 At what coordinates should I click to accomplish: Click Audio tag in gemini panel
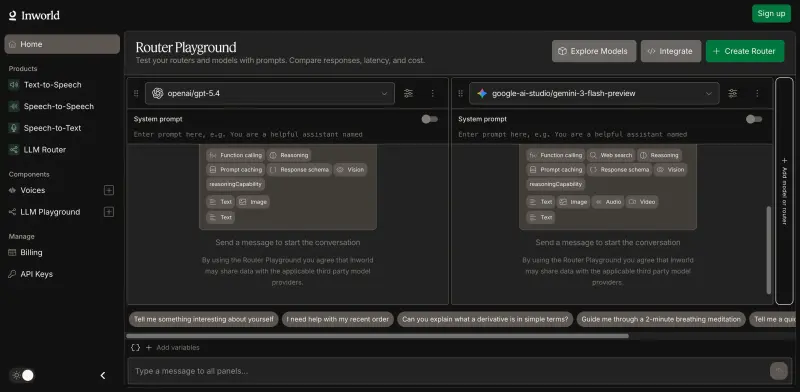[x=608, y=202]
